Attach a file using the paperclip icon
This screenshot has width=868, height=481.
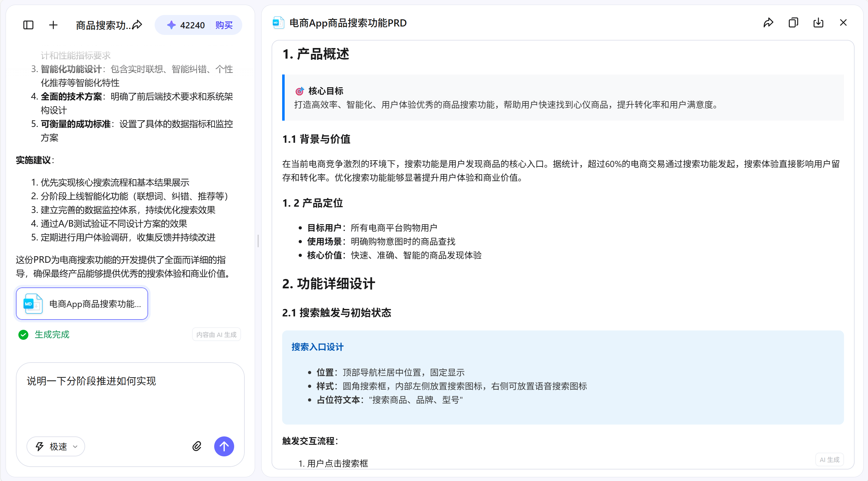pyautogui.click(x=197, y=446)
